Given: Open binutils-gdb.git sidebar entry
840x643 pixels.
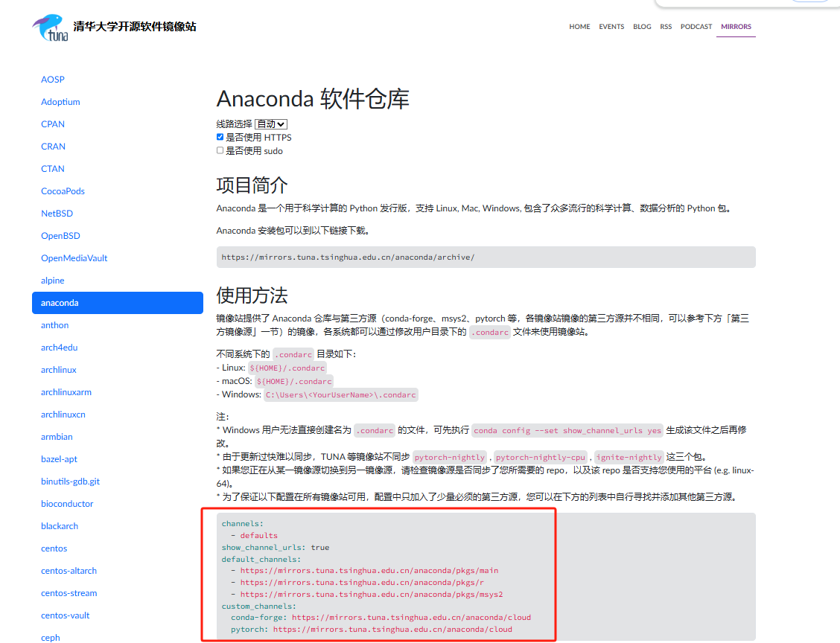Looking at the screenshot, I should 70,482.
